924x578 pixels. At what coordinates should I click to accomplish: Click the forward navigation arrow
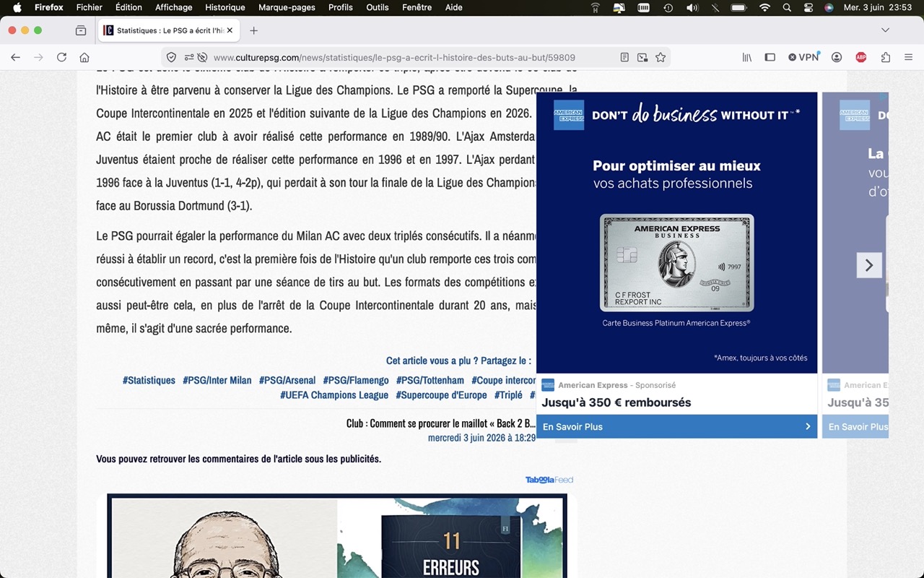[x=38, y=58]
